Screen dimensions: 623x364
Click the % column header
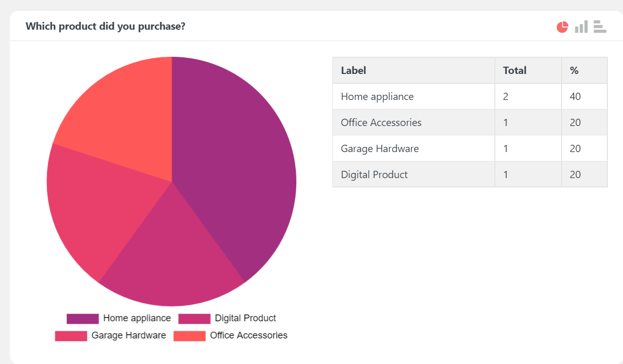click(x=574, y=70)
